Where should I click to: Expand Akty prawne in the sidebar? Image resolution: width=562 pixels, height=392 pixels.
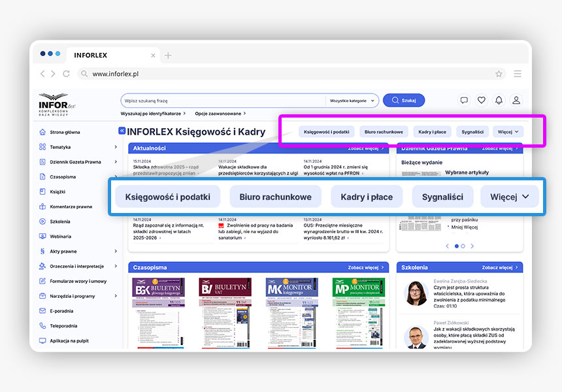(x=116, y=251)
